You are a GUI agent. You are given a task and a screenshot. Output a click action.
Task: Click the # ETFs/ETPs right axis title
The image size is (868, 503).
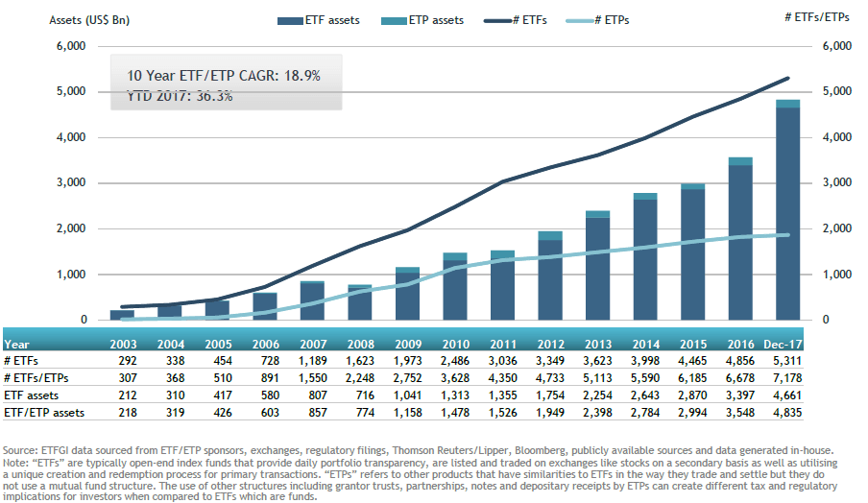click(816, 19)
